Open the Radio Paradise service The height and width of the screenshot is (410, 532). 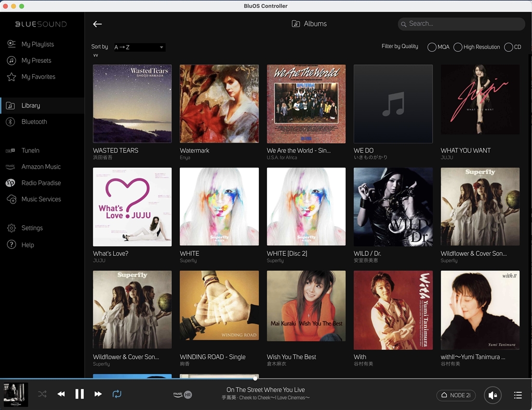[41, 183]
